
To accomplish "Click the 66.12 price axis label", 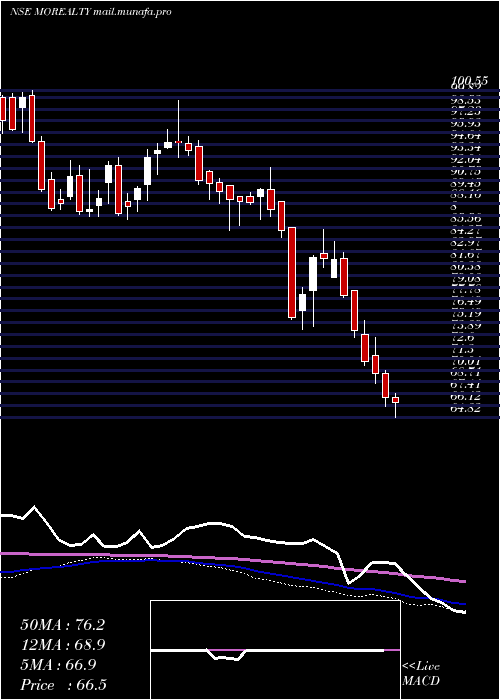I will (467, 397).
